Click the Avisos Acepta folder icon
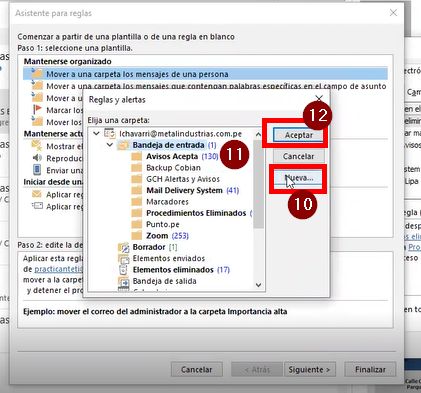Viewport: 421px width, 393px height. pos(137,156)
